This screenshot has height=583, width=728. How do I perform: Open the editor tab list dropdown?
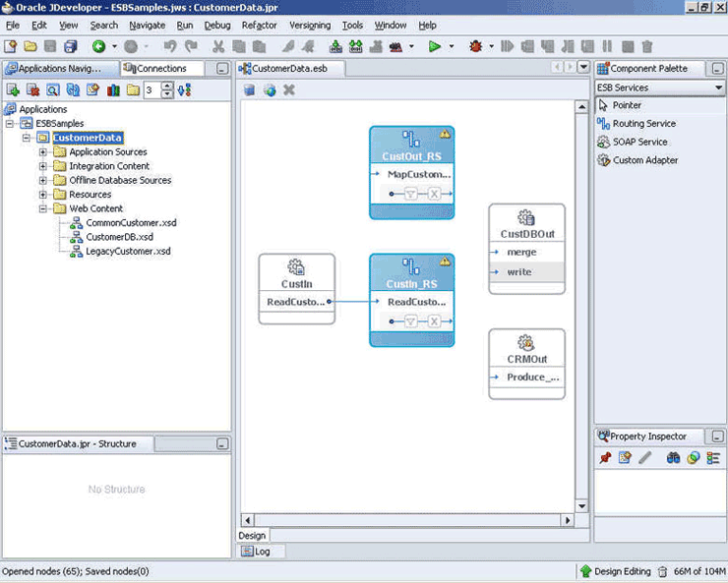pos(583,67)
